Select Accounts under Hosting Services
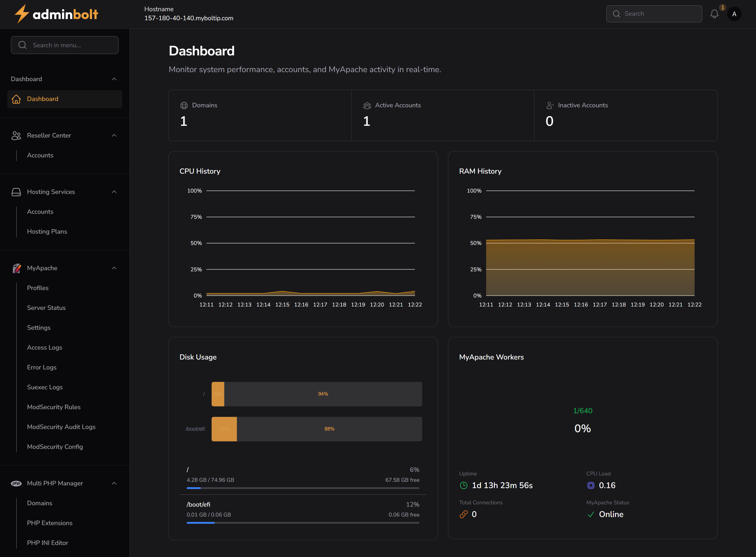 40,211
